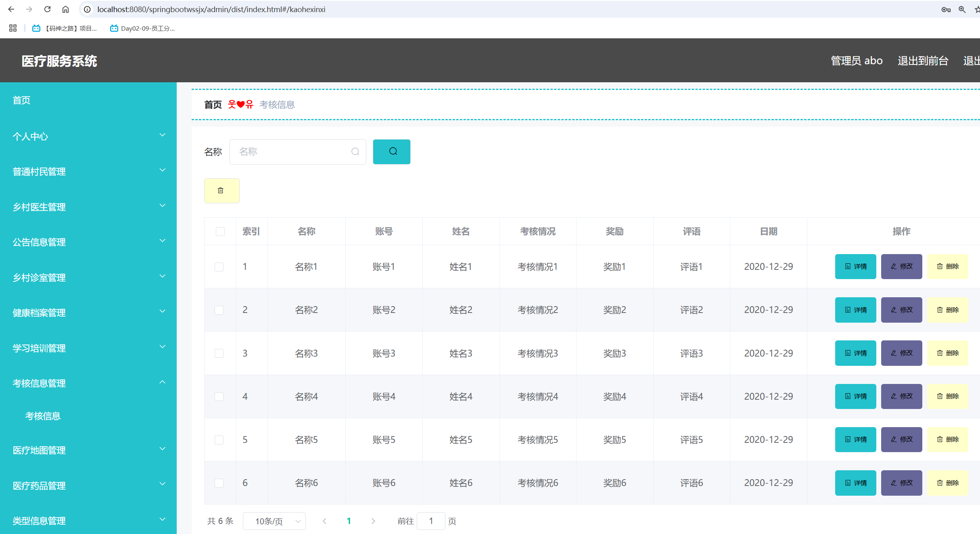Go to next page arrow in pagination
980x534 pixels.
[x=373, y=521]
